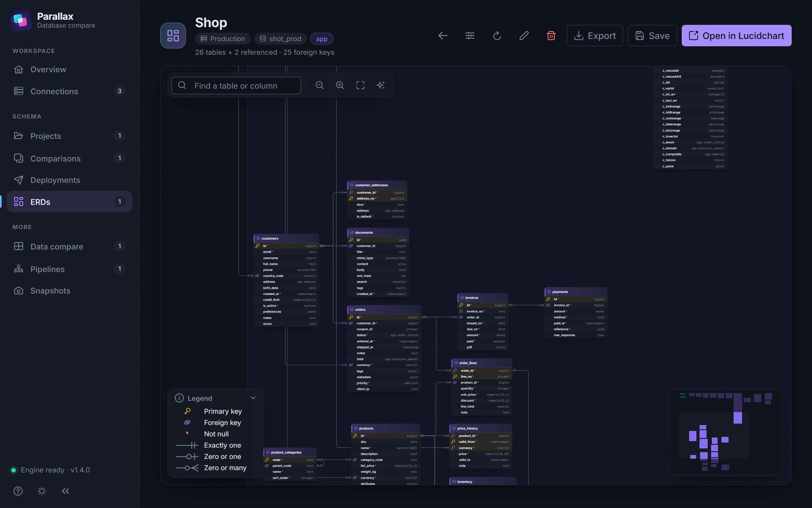Edit the ERD with the pencil icon
The width and height of the screenshot is (812, 508).
click(x=524, y=36)
